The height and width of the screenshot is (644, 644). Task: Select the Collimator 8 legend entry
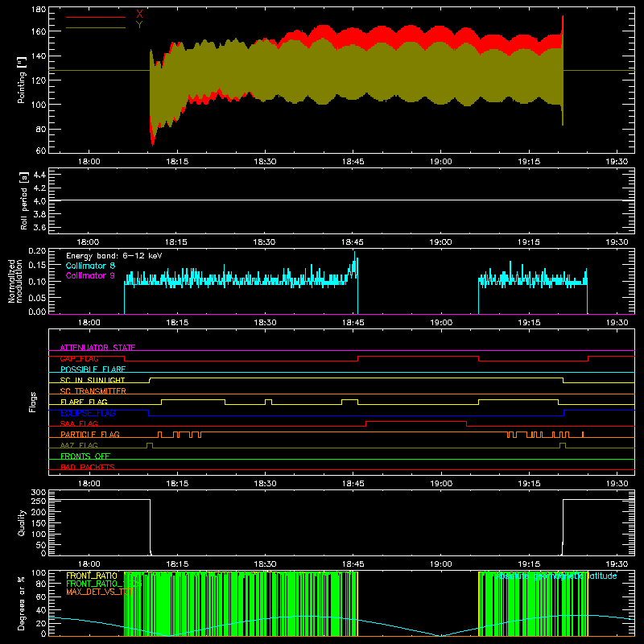click(x=90, y=266)
